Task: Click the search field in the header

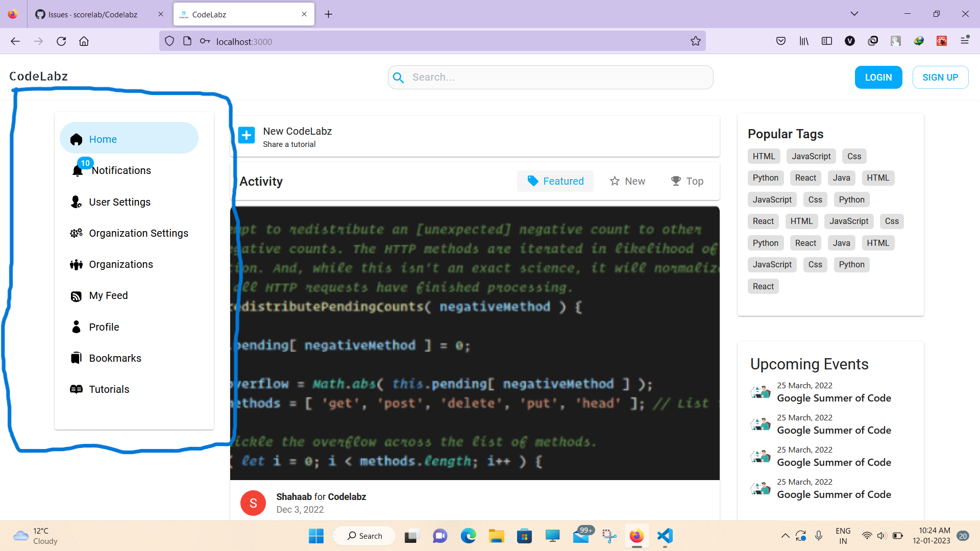Action: [x=550, y=77]
